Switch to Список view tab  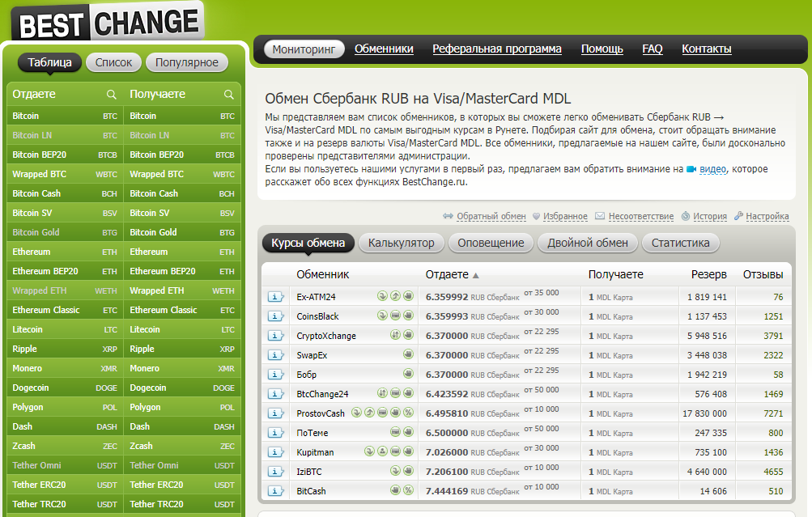pyautogui.click(x=114, y=62)
